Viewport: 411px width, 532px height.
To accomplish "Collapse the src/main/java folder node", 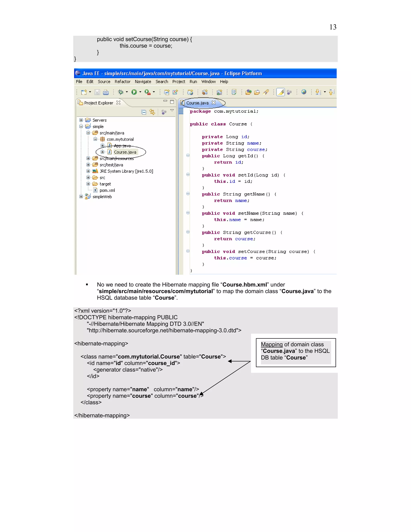I will coord(88,133).
